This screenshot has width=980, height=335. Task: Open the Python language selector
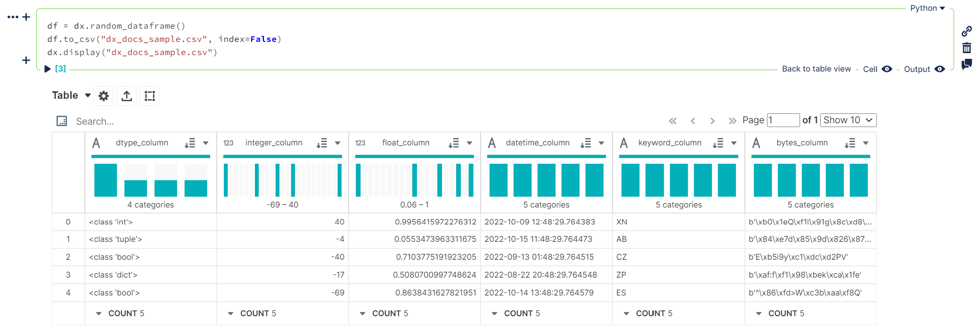[x=927, y=8]
